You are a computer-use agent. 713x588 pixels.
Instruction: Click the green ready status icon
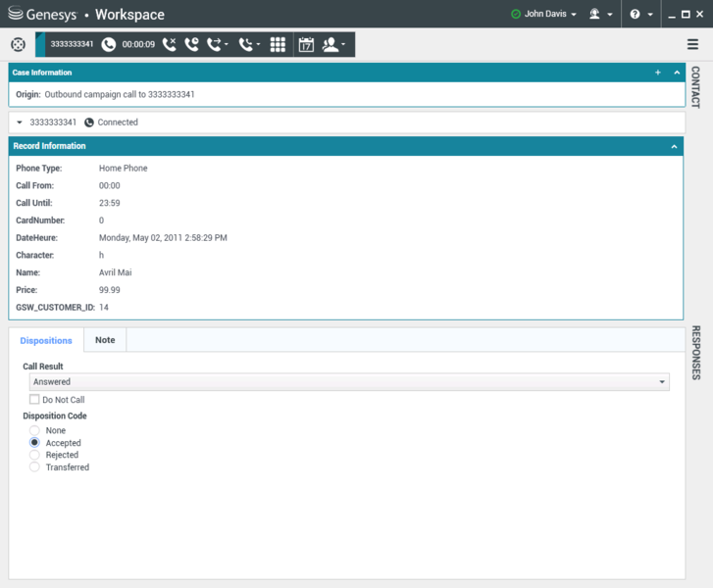pyautogui.click(x=515, y=14)
